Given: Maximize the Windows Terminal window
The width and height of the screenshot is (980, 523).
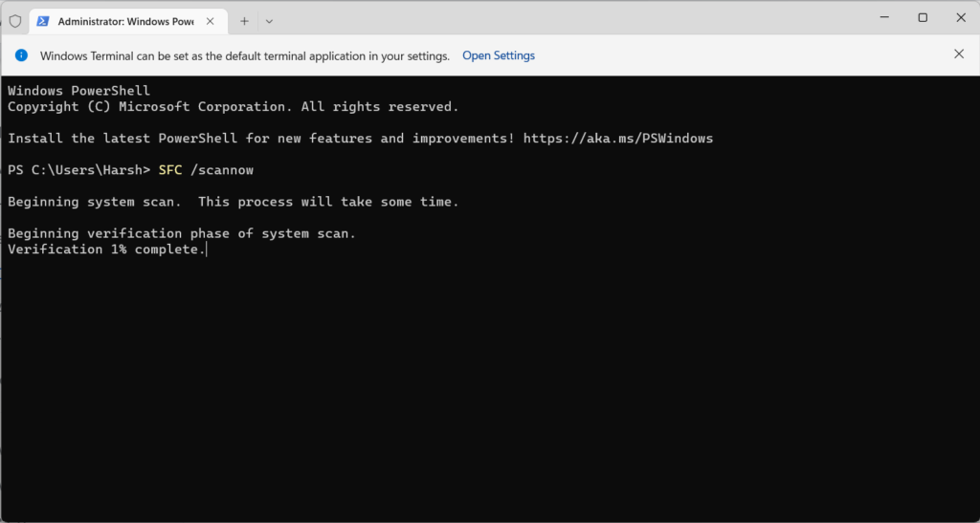Looking at the screenshot, I should coord(923,17).
